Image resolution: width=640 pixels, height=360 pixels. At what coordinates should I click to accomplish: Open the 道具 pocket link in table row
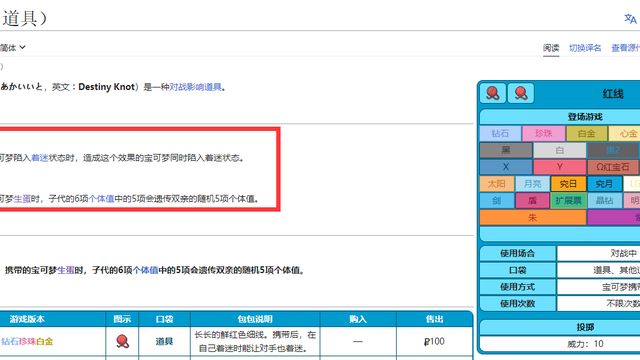point(164,341)
